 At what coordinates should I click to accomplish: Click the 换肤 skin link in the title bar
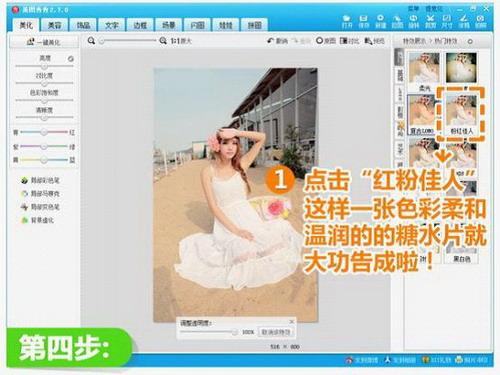coord(435,8)
